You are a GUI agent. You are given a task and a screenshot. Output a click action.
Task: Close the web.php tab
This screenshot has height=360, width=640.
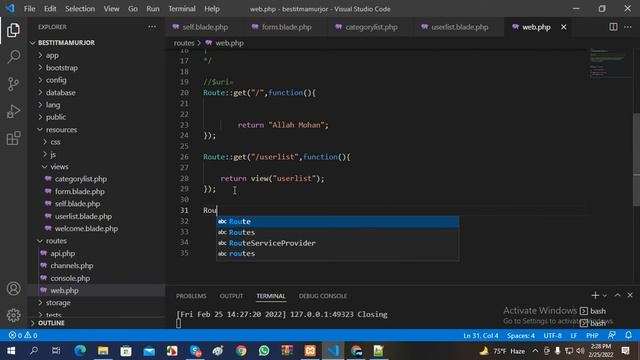[564, 27]
